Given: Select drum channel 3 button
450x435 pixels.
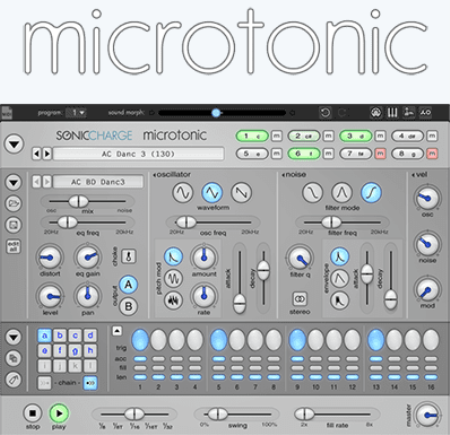Looking at the screenshot, I should point(355,136).
